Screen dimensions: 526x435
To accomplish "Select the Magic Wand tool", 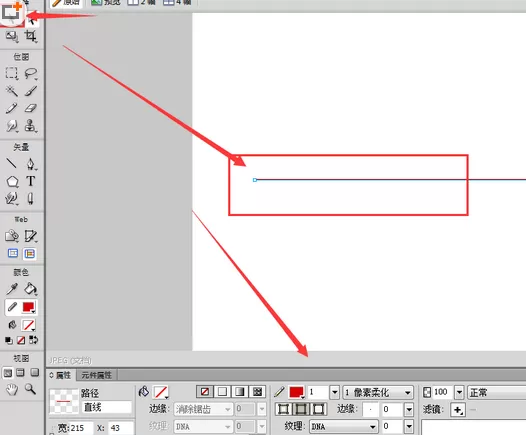I will click(x=12, y=91).
